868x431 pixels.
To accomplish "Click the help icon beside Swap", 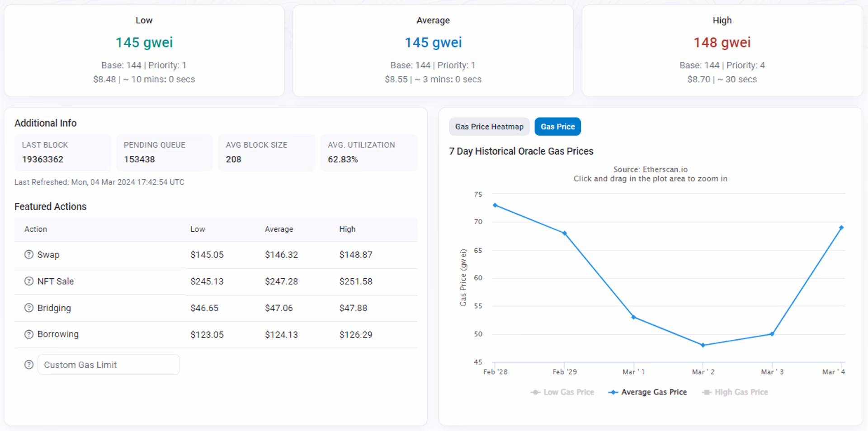I will [x=29, y=254].
